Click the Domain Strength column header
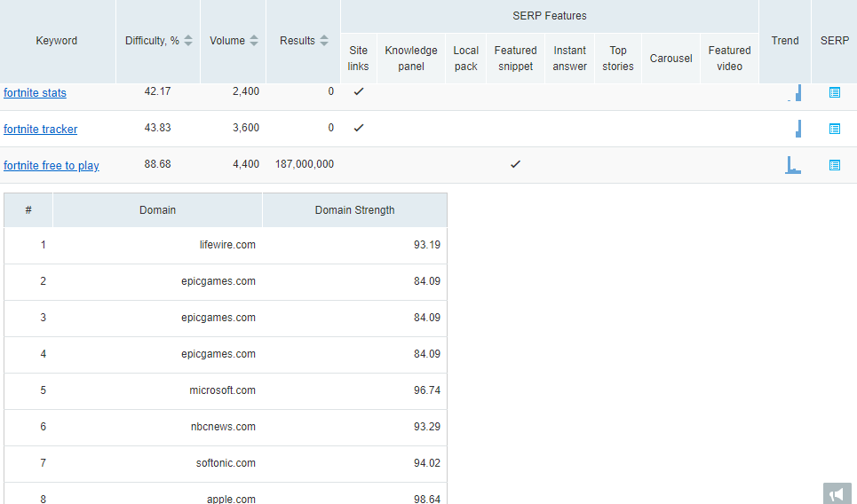This screenshot has height=504, width=857. (x=354, y=210)
